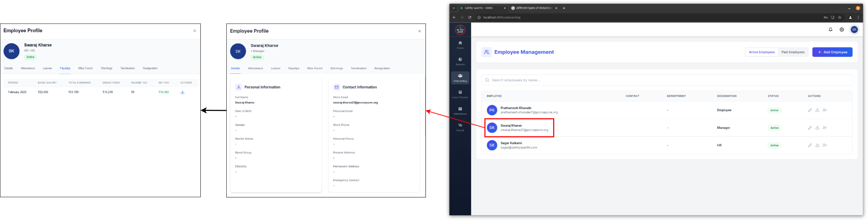Image resolution: width=868 pixels, height=221 pixels.
Task: Open settings gear in the header
Action: click(x=842, y=30)
